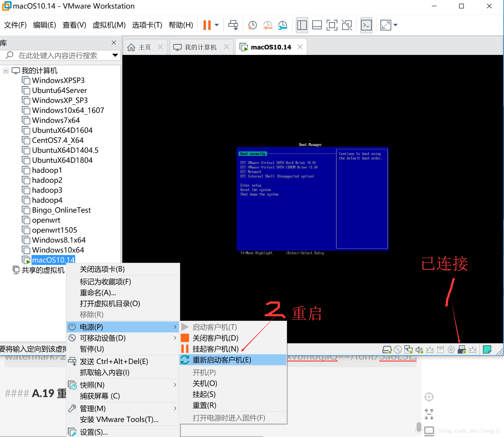The image size is (504, 437).
Task: Choose 捕获屏幕 (C) menu entry
Action: click(123, 396)
